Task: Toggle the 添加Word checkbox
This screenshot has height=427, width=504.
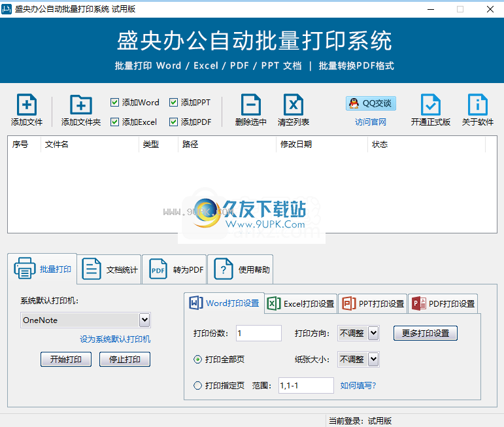Action: pyautogui.click(x=114, y=102)
